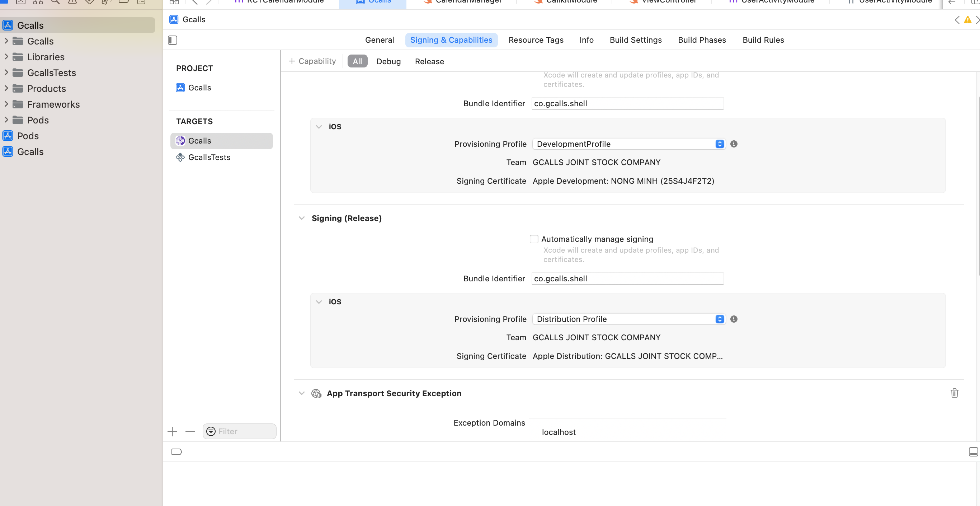
Task: Switch to the Build Settings tab
Action: (x=635, y=40)
